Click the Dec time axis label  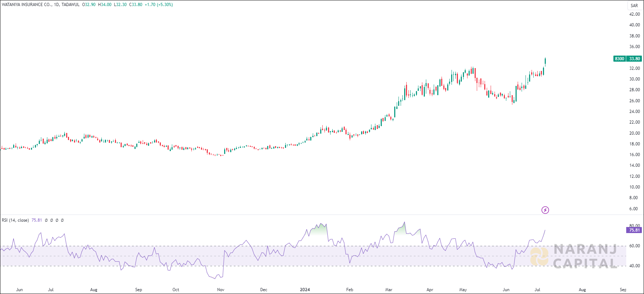(264, 290)
